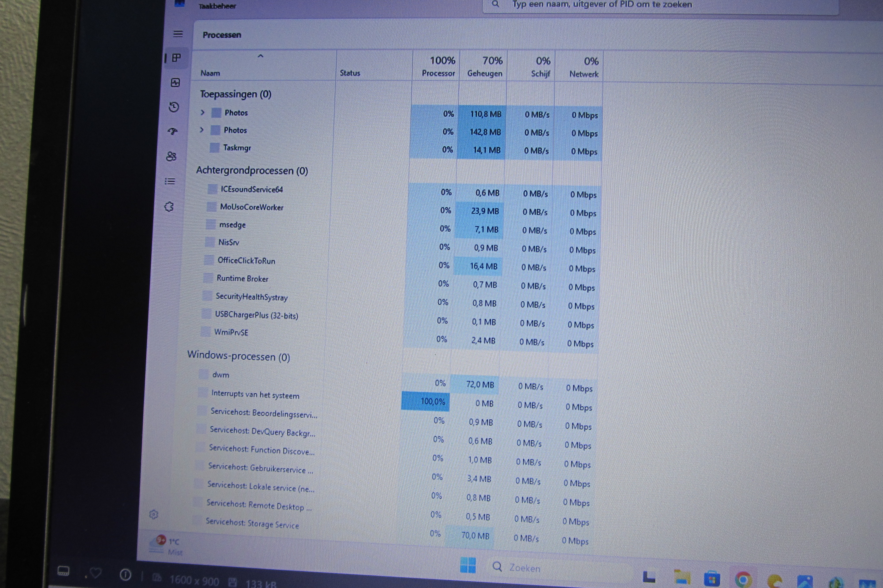Open the App history sidebar icon
The image size is (883, 588).
[x=174, y=107]
